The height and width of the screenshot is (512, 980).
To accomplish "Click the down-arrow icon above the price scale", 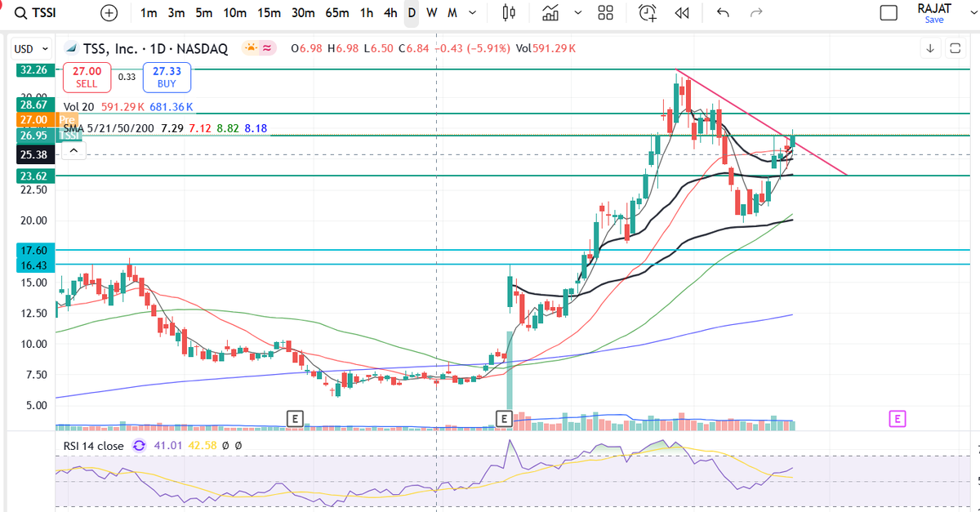I will [930, 49].
